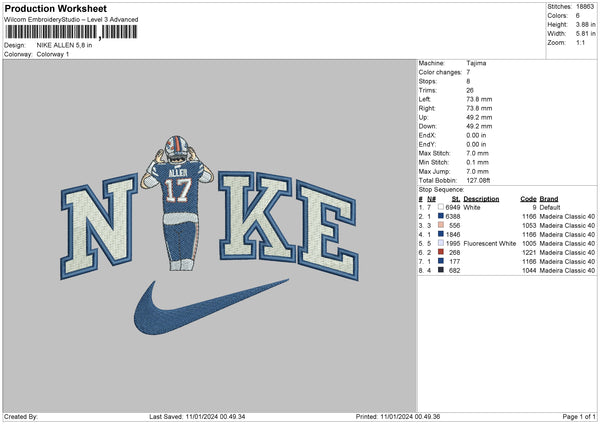Viewport: 600px width, 424px height.
Task: Click the Height value '3.88 in'
Action: [x=585, y=24]
